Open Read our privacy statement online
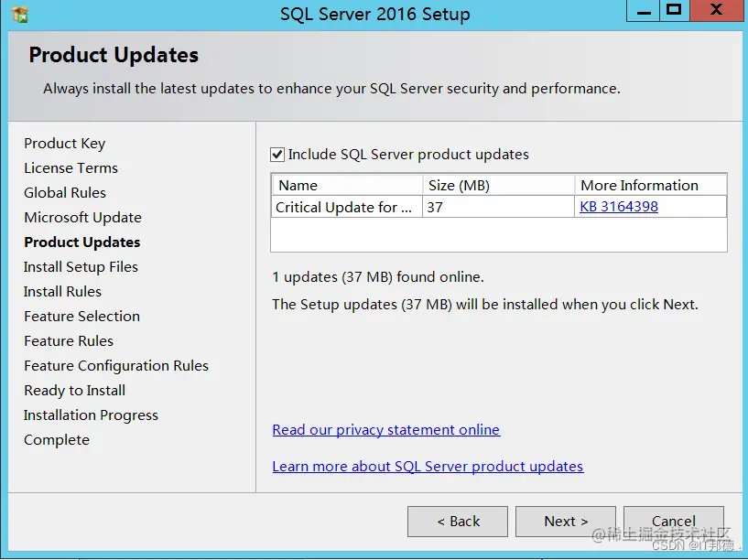748x560 pixels. (x=386, y=430)
